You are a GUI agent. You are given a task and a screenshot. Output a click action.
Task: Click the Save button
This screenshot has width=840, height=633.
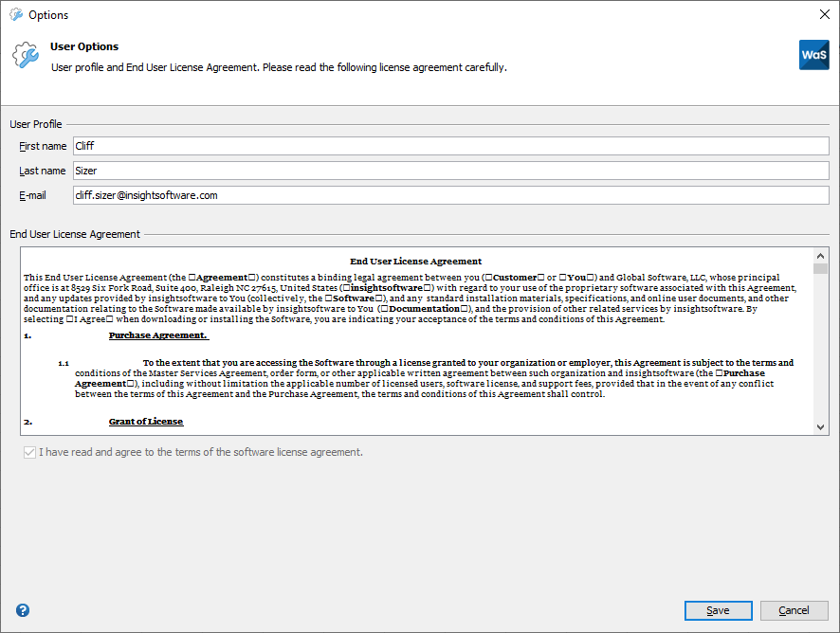pos(718,610)
